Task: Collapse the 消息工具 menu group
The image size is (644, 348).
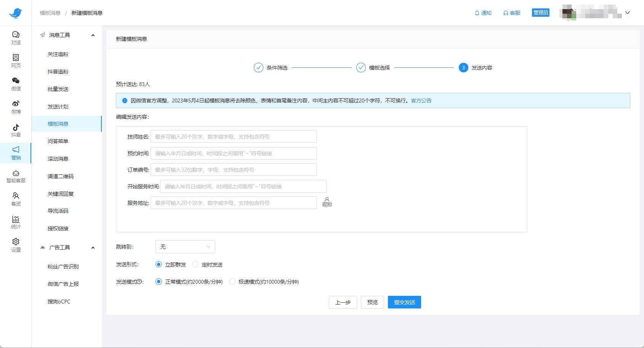Action: 93,35
